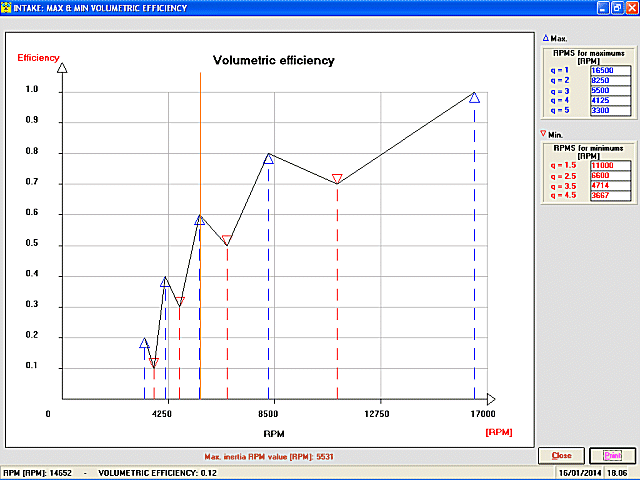Viewport: 640px width, 480px height.
Task: Click the "Volumetric efficiency" chart title
Action: 273,60
